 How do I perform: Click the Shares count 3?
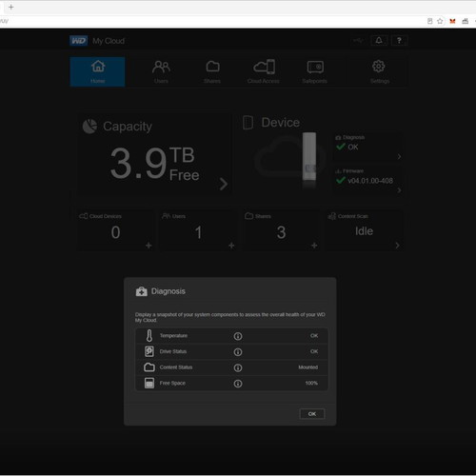point(281,232)
